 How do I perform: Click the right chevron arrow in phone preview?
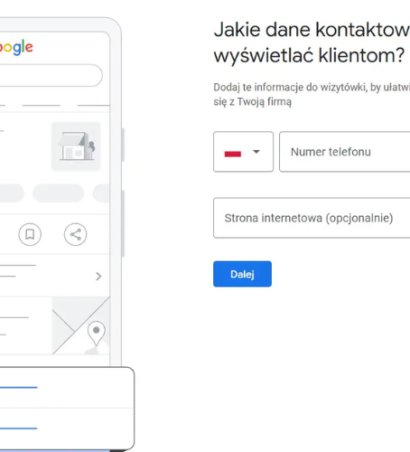coord(98,276)
